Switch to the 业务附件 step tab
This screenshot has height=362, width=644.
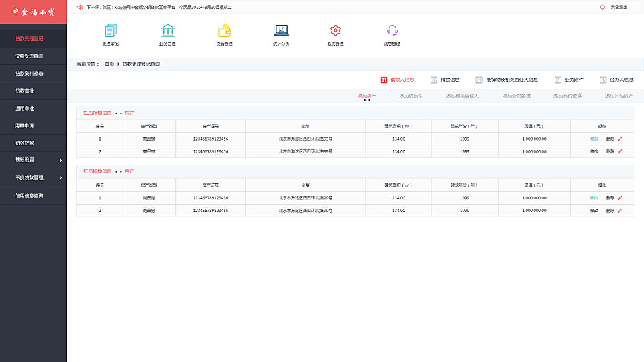(574, 80)
